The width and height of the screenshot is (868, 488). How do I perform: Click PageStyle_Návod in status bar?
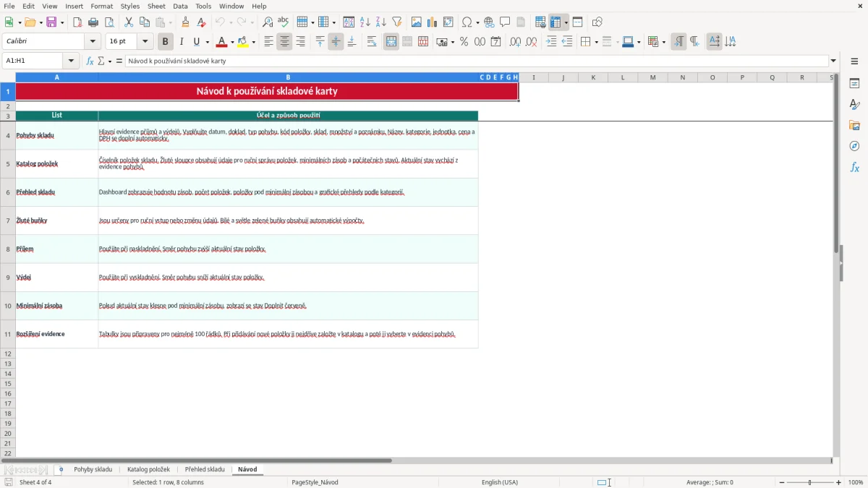[315, 482]
